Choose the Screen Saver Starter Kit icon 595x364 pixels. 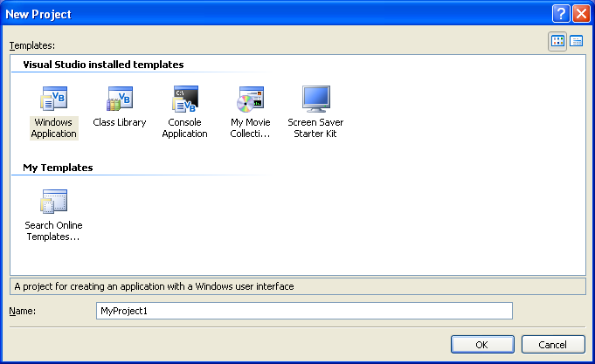316,99
